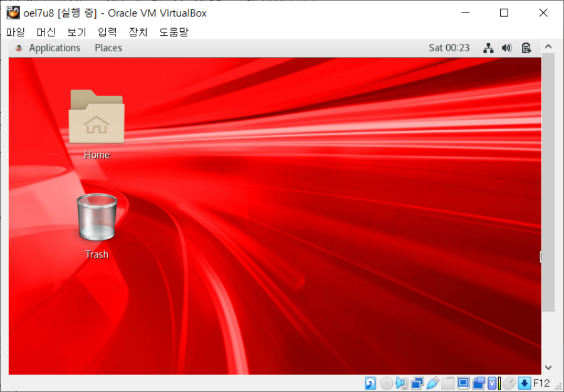Minimize the VirtualBox window
Image resolution: width=564 pixels, height=392 pixels.
(x=466, y=13)
